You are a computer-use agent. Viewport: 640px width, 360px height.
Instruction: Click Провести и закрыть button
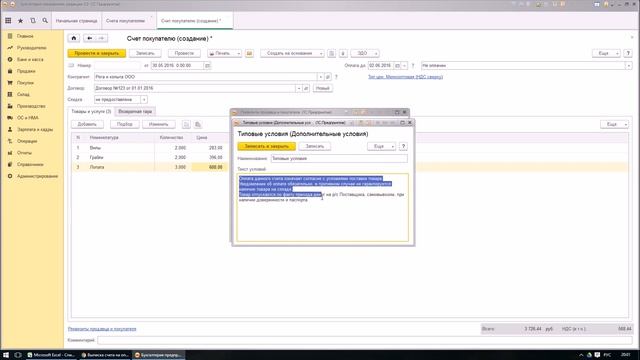pyautogui.click(x=97, y=53)
